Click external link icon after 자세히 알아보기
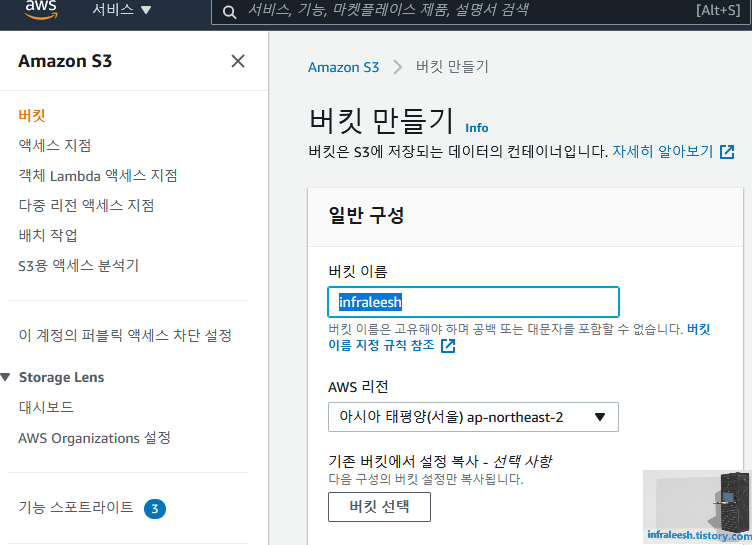Image resolution: width=752 pixels, height=545 pixels. tap(728, 152)
